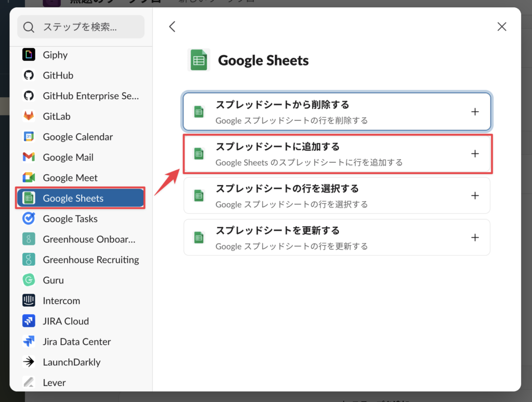Click the GitHub octocat icon
532x402 pixels.
[x=29, y=75]
